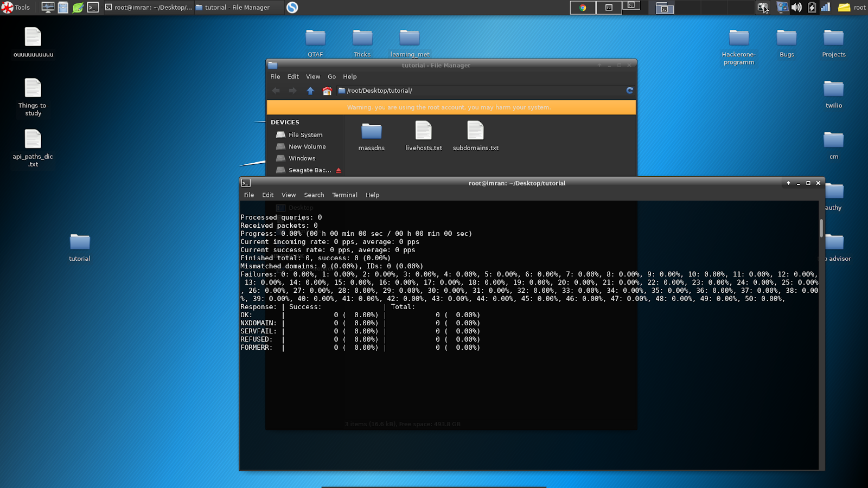
Task: Go to the home folder in File Manager
Action: click(x=327, y=91)
